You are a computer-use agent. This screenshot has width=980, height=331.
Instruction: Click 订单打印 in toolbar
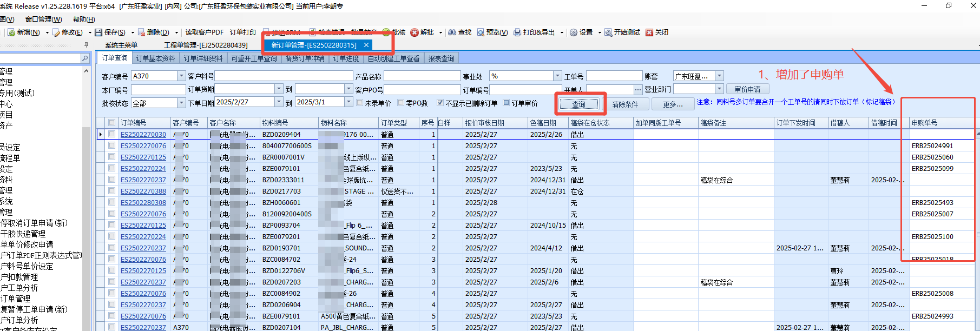point(243,32)
